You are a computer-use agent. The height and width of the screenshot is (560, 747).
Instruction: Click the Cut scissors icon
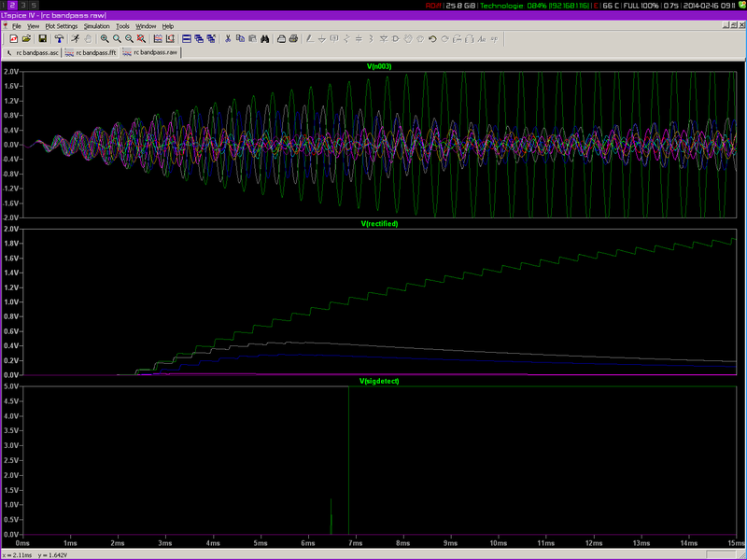coord(228,38)
